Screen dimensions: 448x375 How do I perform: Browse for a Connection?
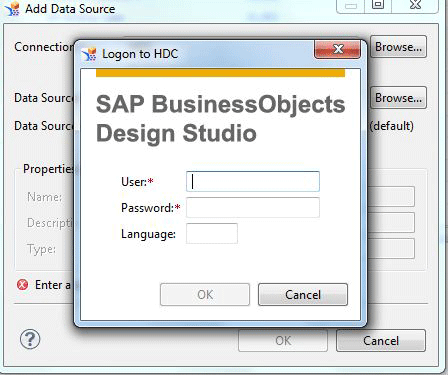398,47
